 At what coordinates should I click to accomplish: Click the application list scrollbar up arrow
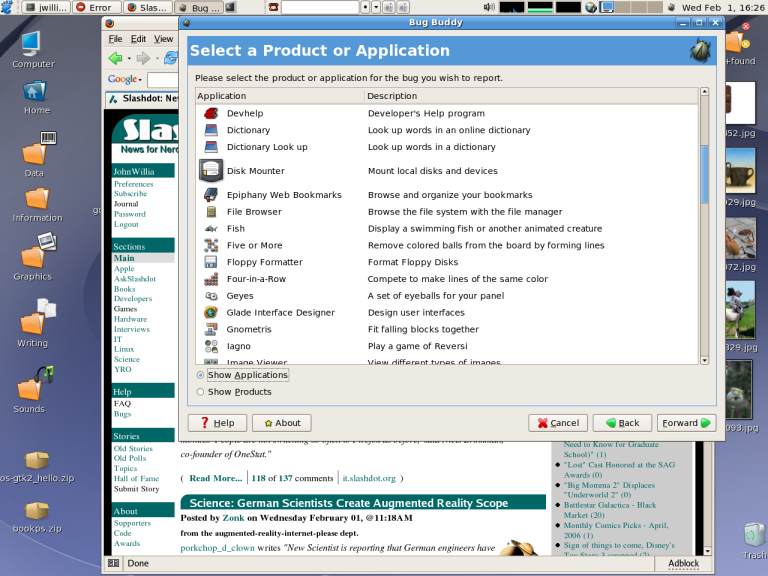coord(704,92)
